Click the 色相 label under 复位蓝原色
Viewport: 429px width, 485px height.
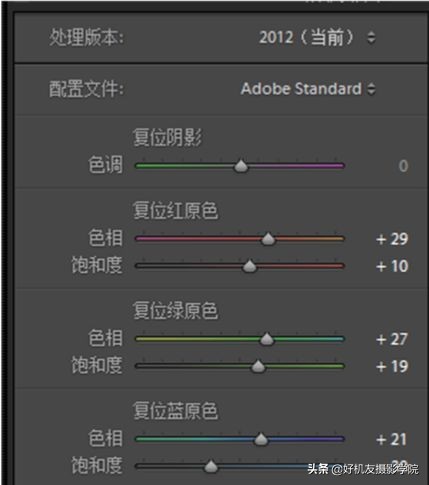[105, 438]
